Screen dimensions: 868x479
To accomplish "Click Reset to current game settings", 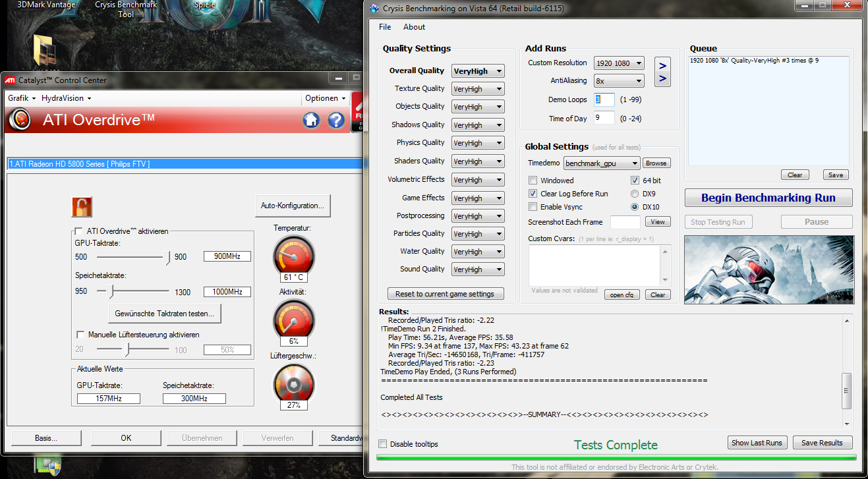I will click(445, 294).
